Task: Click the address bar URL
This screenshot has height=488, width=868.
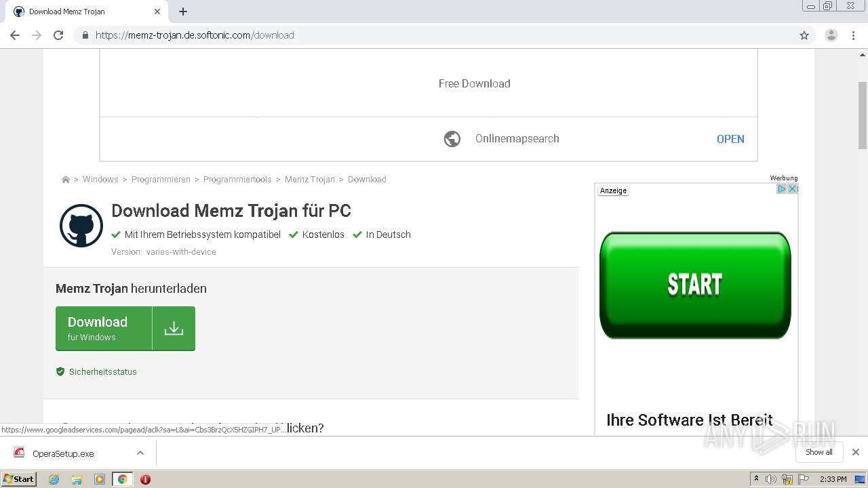Action: [x=195, y=35]
